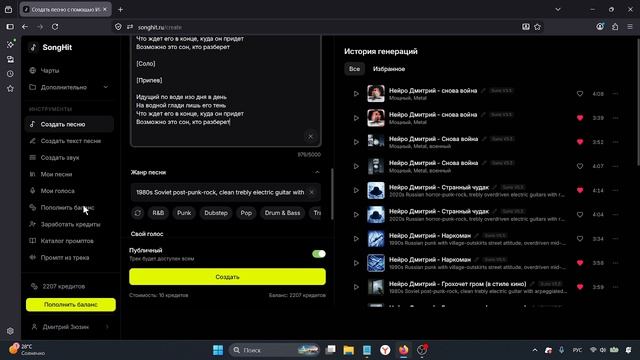The width and height of the screenshot is (640, 360).
Task: Open Yandex browser from taskbar
Action: pos(385,350)
